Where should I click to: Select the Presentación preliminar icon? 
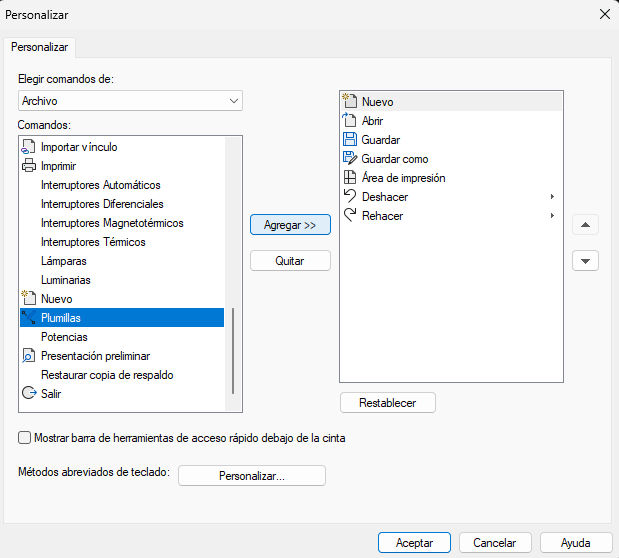coord(28,356)
